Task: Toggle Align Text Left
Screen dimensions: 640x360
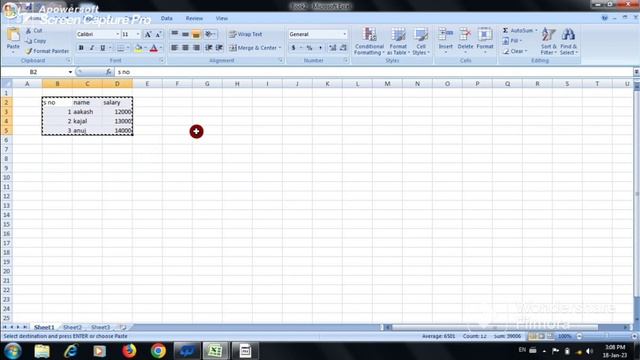Action: [174, 48]
